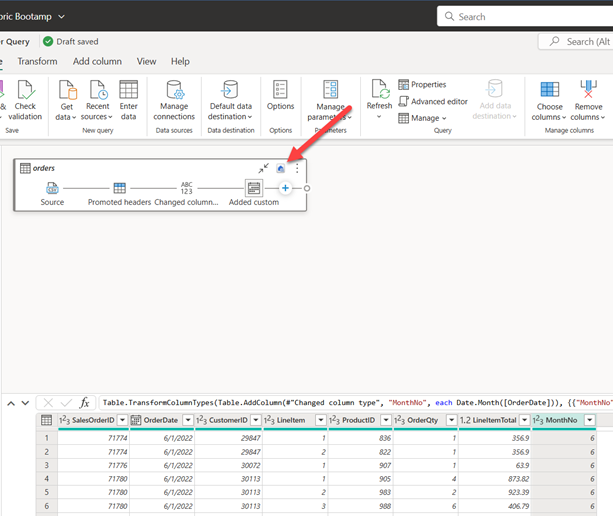613x516 pixels.
Task: Open OrderDate column filter dropdown
Action: coord(188,420)
